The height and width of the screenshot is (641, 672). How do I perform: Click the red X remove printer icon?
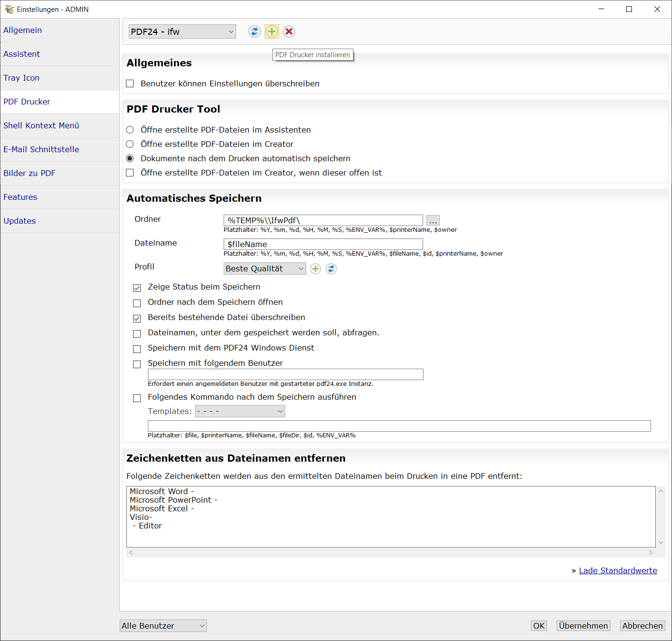coord(289,31)
